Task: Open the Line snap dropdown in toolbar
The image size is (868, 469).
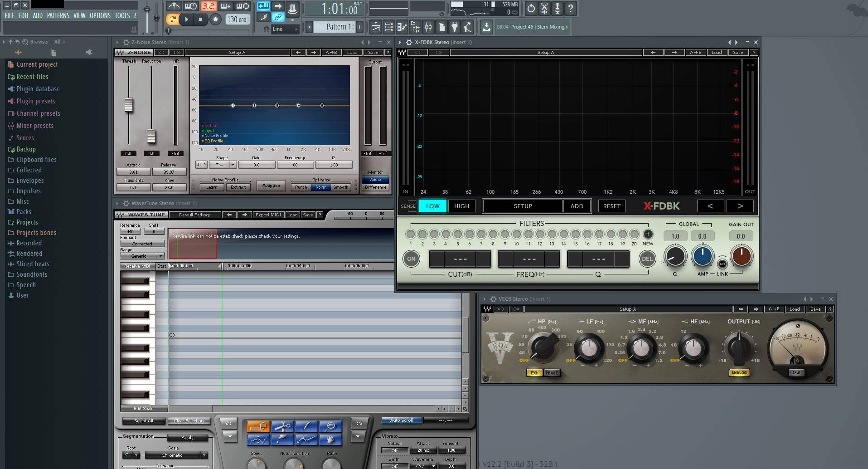Action: pyautogui.click(x=285, y=29)
